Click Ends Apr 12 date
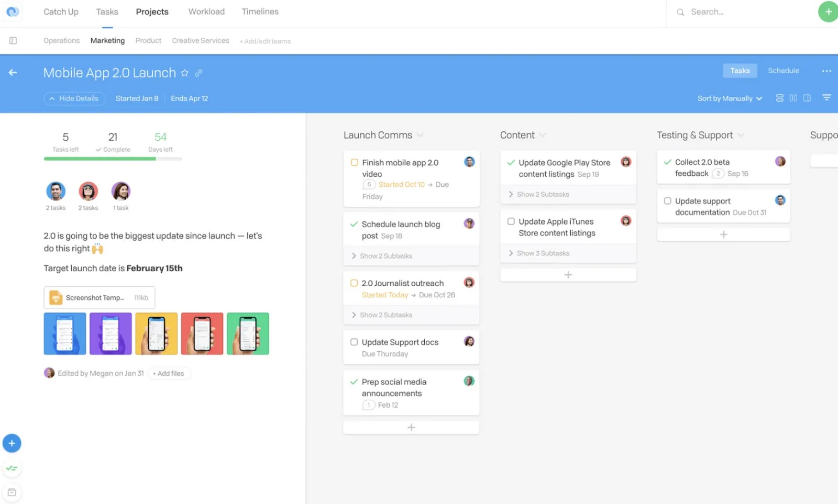The height and width of the screenshot is (504, 838). click(189, 98)
